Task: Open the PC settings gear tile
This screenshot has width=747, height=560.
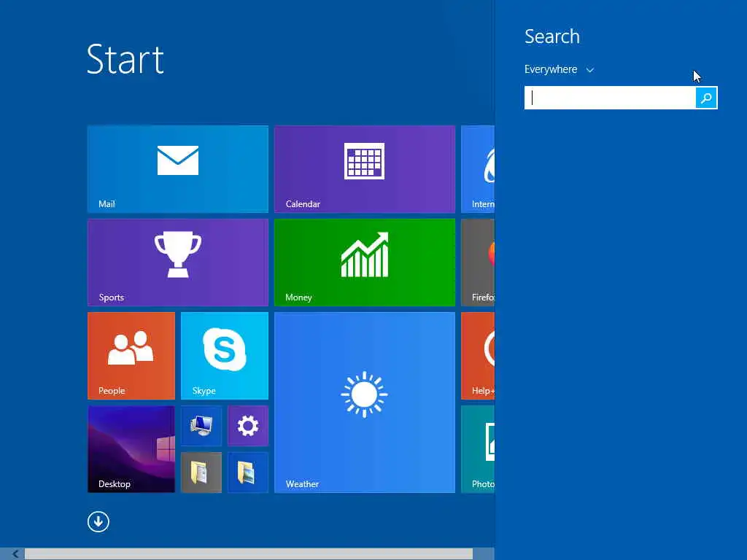Action: pos(248,426)
